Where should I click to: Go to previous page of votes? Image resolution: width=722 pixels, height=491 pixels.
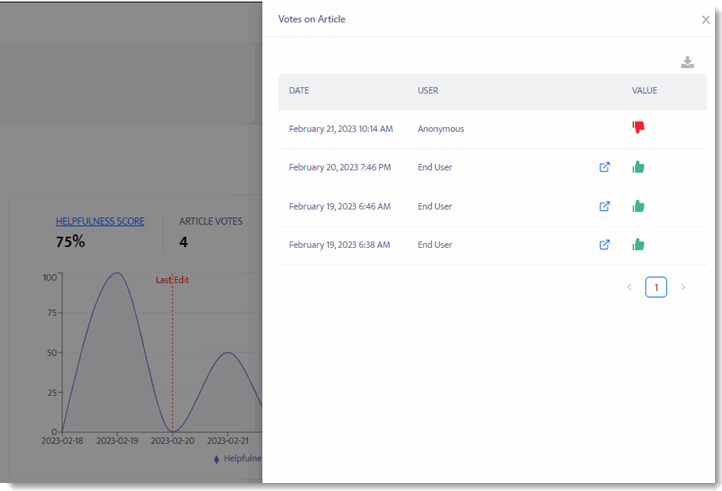click(x=629, y=287)
